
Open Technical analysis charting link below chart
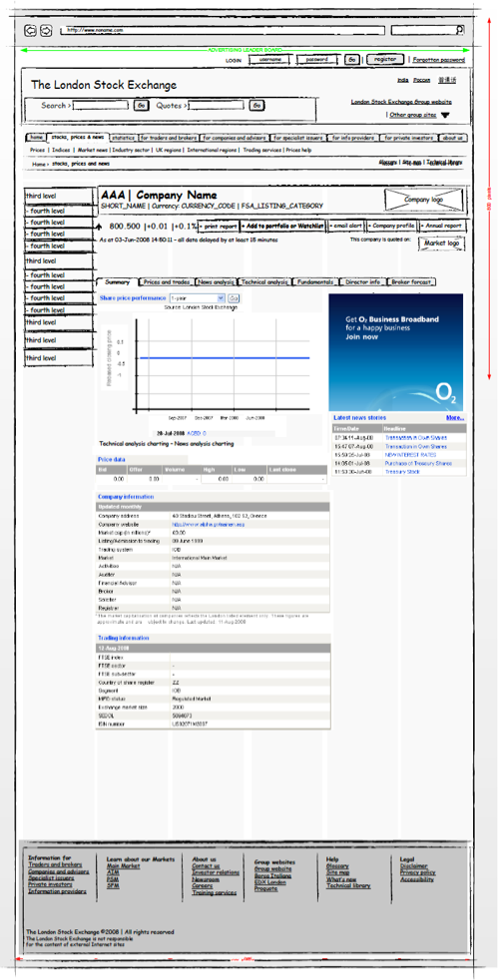point(135,444)
